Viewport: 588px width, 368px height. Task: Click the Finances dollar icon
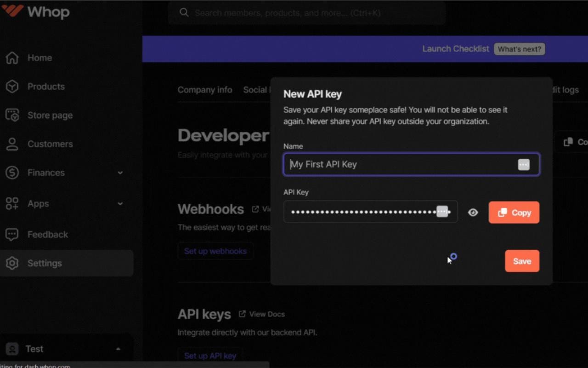(x=12, y=172)
